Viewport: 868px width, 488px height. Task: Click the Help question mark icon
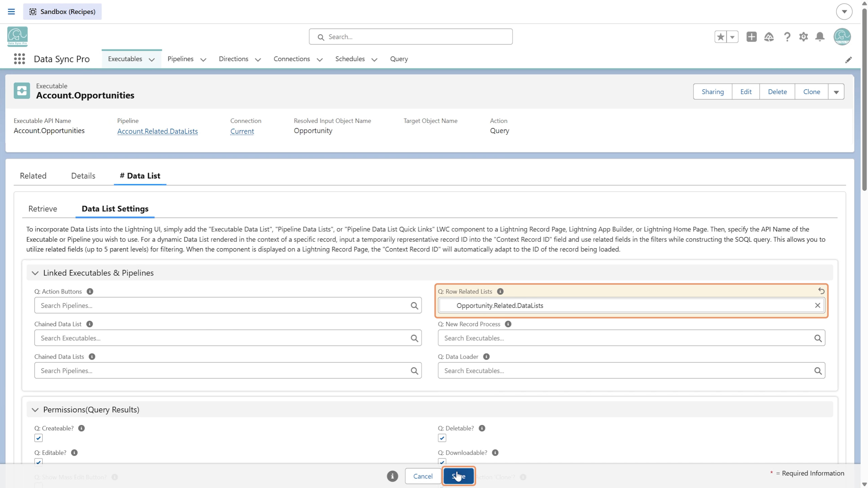[x=787, y=37]
